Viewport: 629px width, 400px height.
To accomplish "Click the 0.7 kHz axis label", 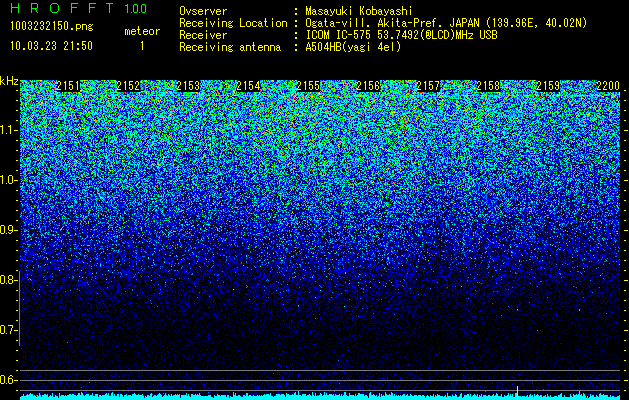I will pos(9,330).
